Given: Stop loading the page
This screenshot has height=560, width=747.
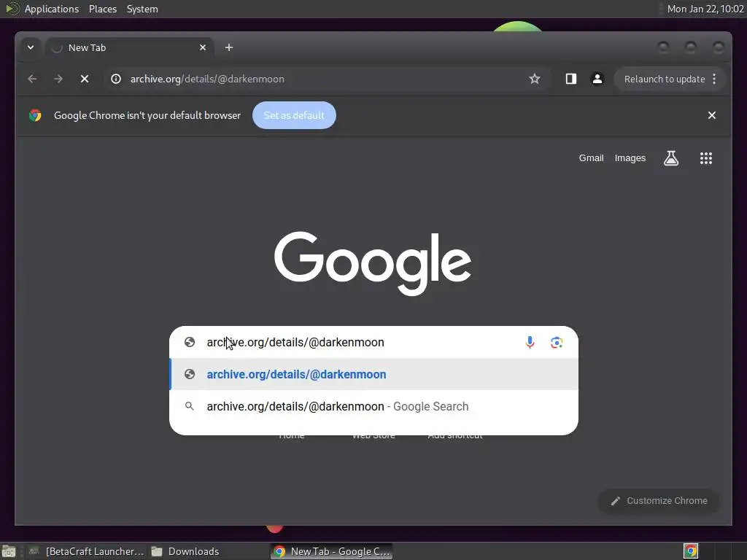Looking at the screenshot, I should (x=85, y=79).
